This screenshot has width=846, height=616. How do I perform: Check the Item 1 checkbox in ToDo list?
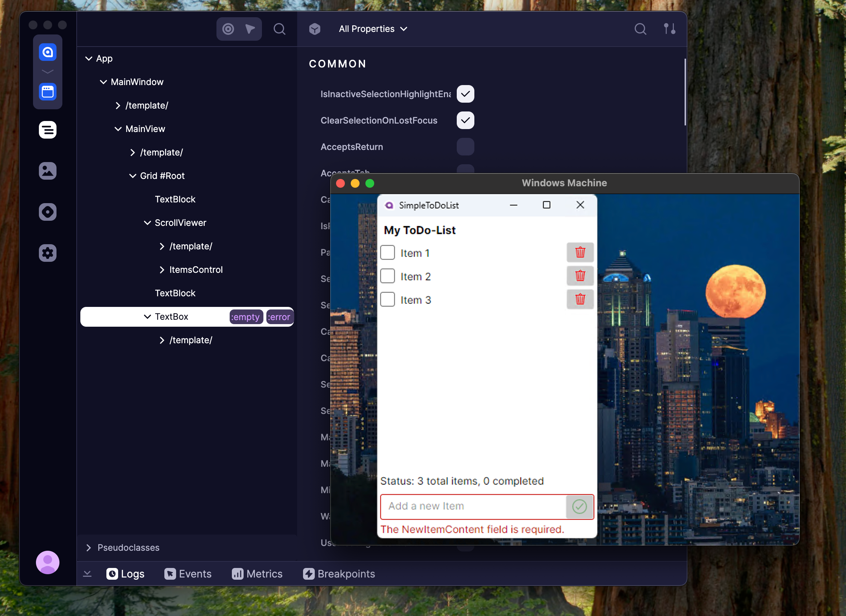(387, 252)
